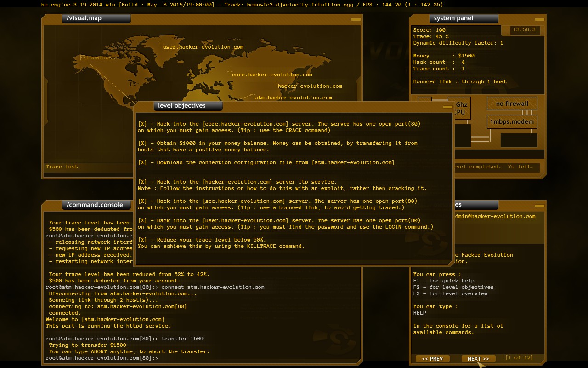The height and width of the screenshot is (368, 588).
Task: Go to the next message with NEXT >>
Action: tap(478, 359)
